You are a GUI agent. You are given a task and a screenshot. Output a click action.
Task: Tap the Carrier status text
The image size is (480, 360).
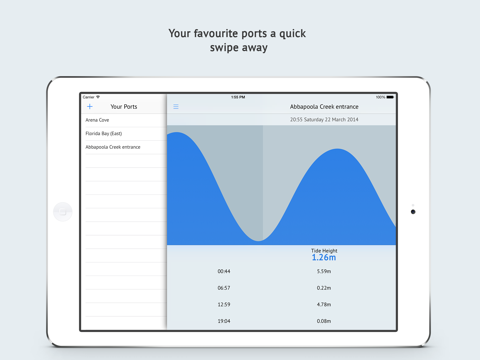(x=88, y=97)
